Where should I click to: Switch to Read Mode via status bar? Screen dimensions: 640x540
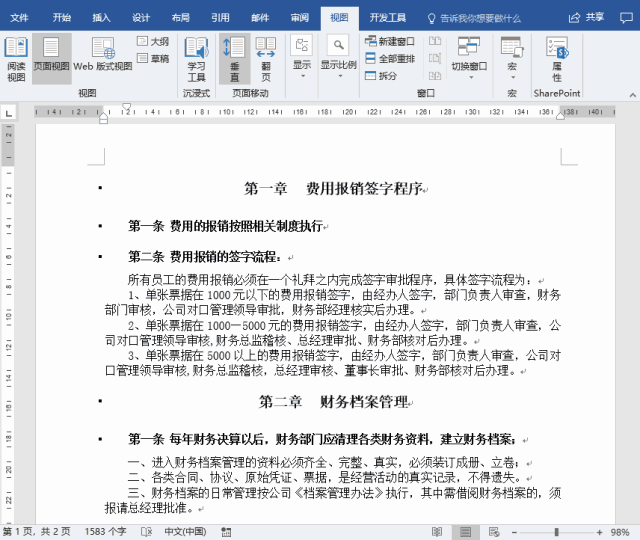(437, 532)
